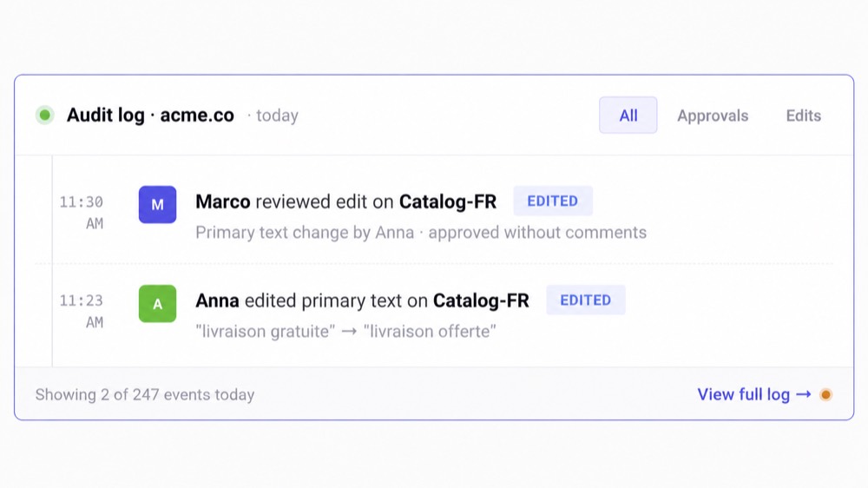Click the EDITED badge on Anna's entry
This screenshot has height=488, width=868.
click(x=586, y=300)
